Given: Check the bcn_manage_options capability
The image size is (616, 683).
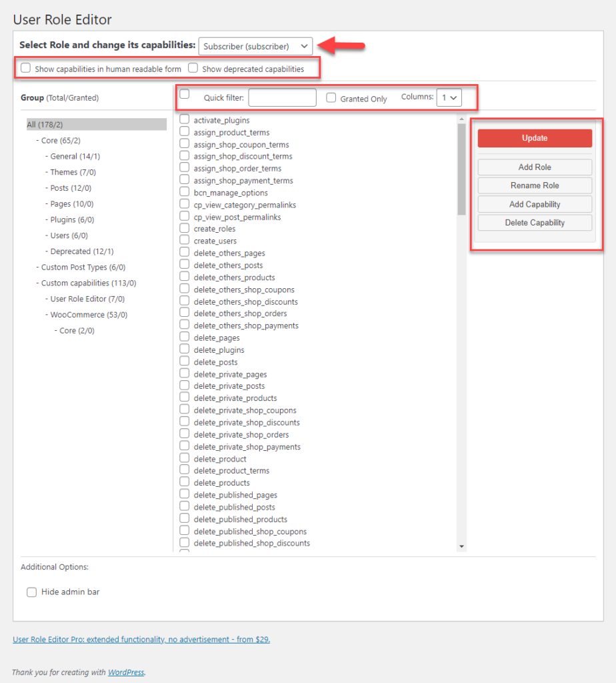Looking at the screenshot, I should click(x=185, y=191).
